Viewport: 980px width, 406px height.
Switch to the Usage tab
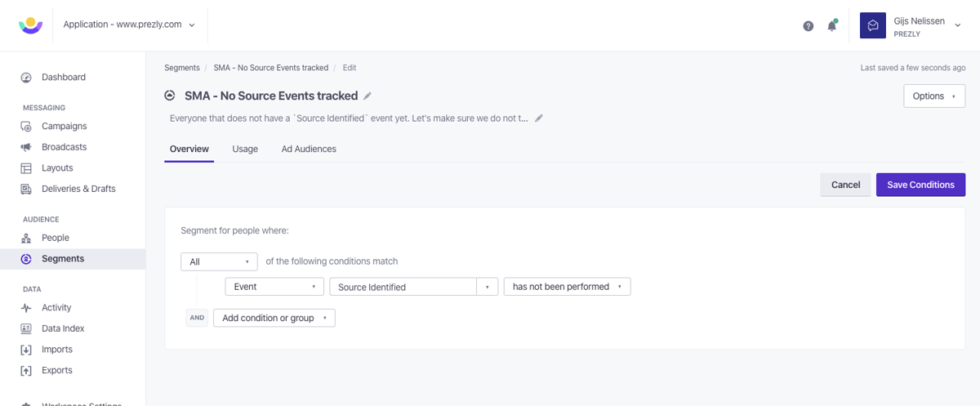pos(245,149)
